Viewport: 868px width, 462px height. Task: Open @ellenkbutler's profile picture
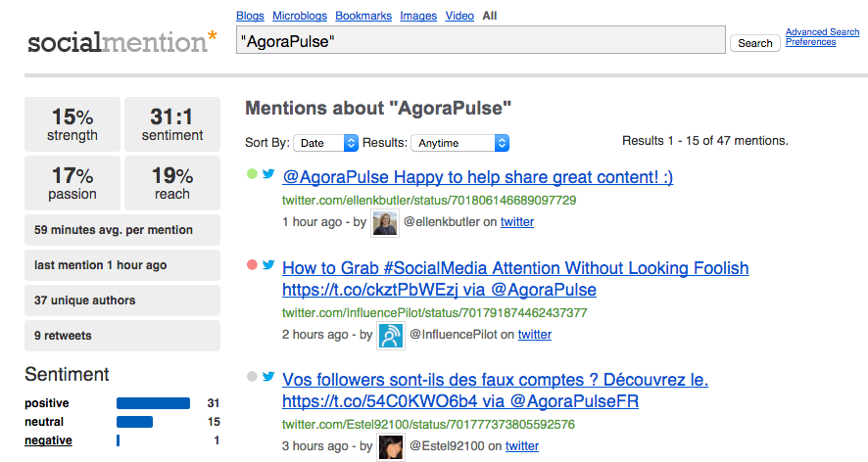[x=385, y=223]
